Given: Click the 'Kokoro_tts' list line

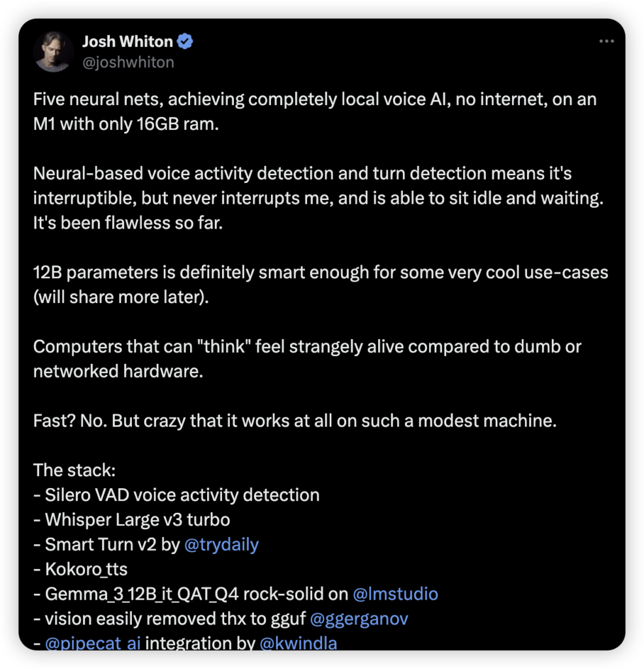Looking at the screenshot, I should (80, 570).
